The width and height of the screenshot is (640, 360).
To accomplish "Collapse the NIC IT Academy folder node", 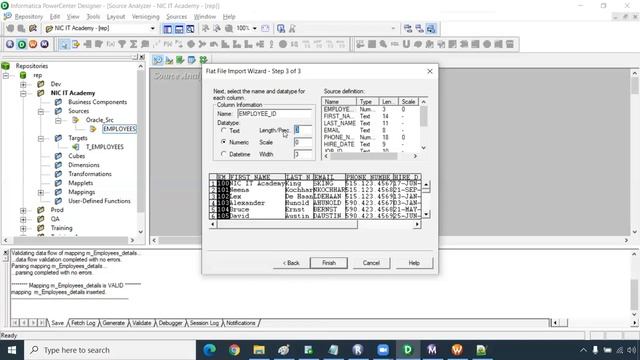I will [23, 93].
